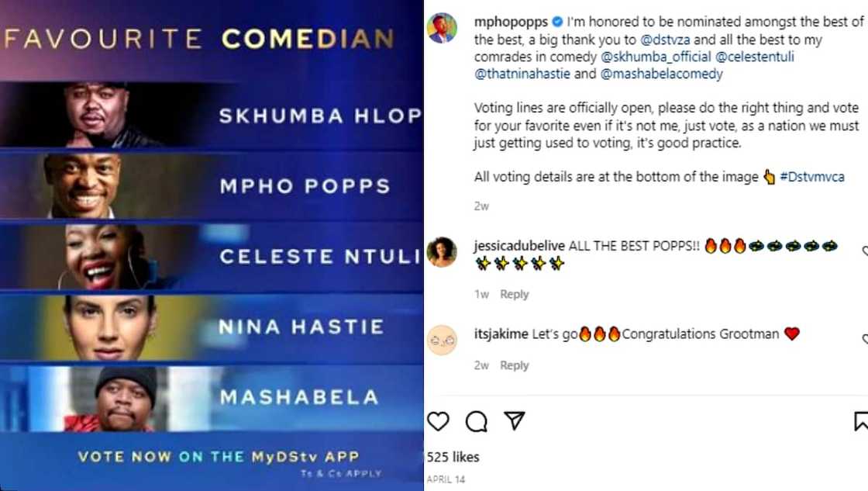This screenshot has height=491, width=868.
Task: Click the Favourite Comedian nominees image
Action: tap(212, 245)
